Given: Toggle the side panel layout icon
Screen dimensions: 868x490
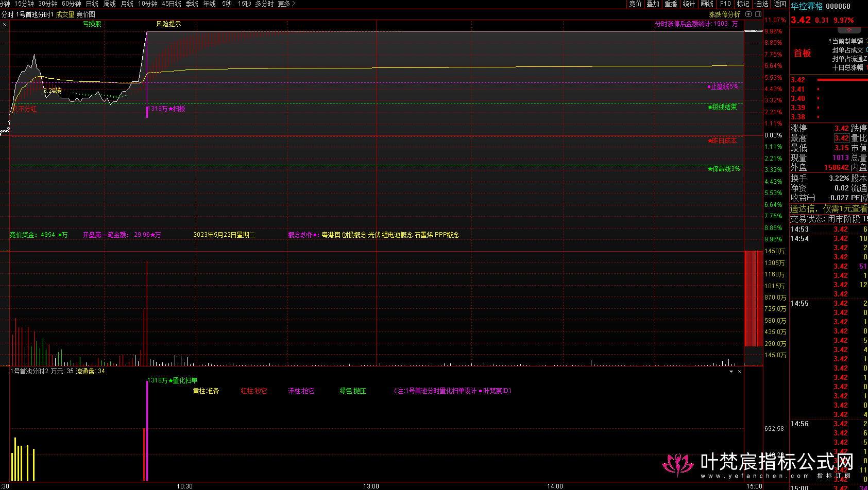Looking at the screenshot, I should click(758, 14).
